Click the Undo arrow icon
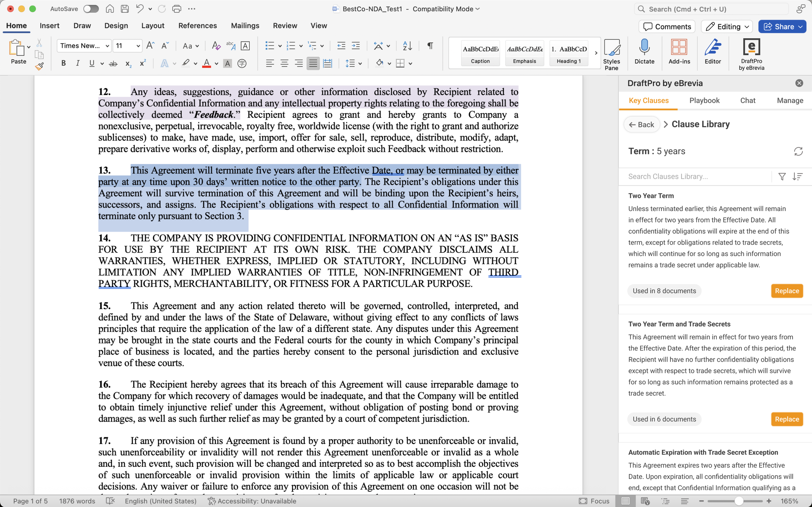 pyautogui.click(x=140, y=9)
